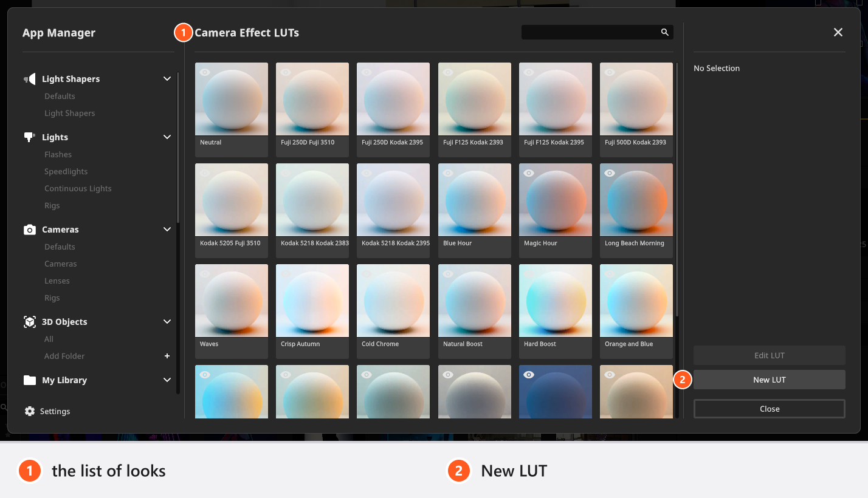
Task: Collapse the 3D Objects section chevron
Action: (x=167, y=322)
